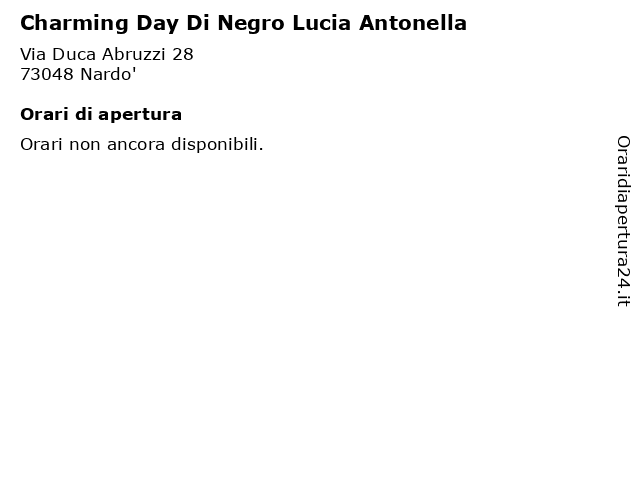
Task: Click the text Orari non ancora disponibili
Action: pyautogui.click(x=142, y=144)
